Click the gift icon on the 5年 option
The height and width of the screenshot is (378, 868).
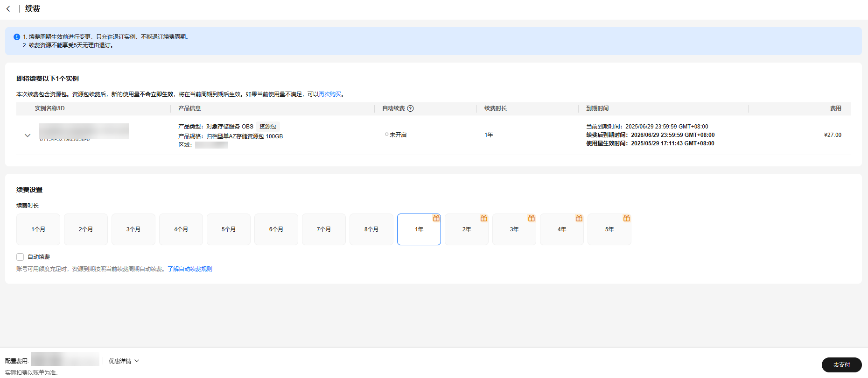(x=626, y=218)
